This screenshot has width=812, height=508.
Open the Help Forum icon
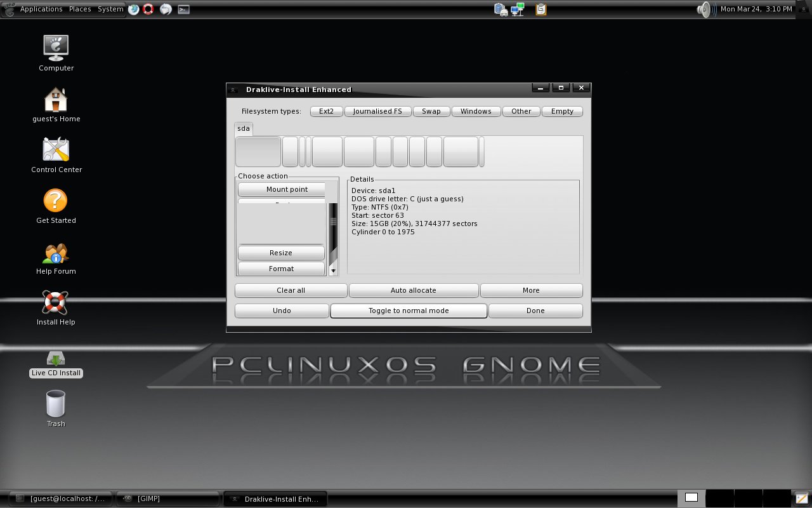coord(56,253)
